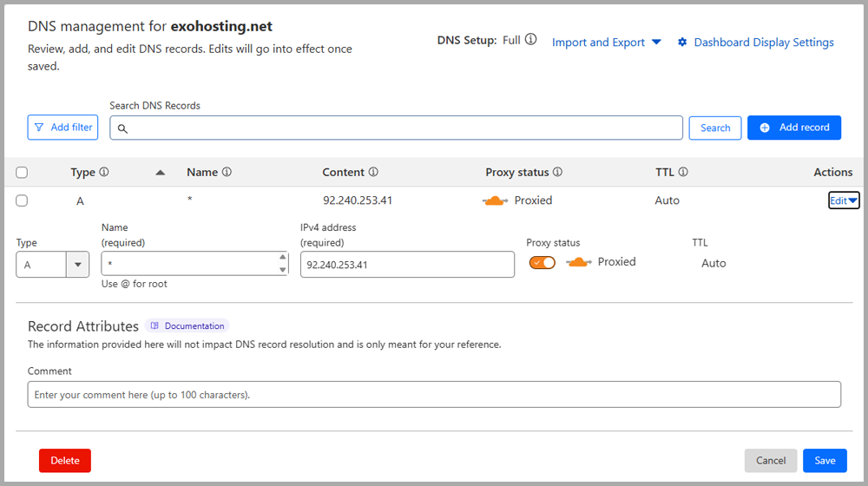Click the info icon beside Proxy status header

coord(557,172)
